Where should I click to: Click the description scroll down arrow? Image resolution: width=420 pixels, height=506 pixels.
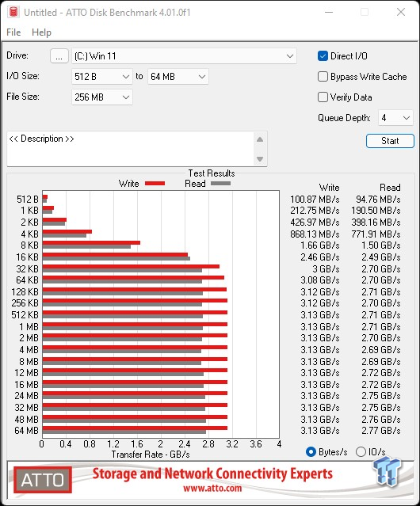click(260, 159)
